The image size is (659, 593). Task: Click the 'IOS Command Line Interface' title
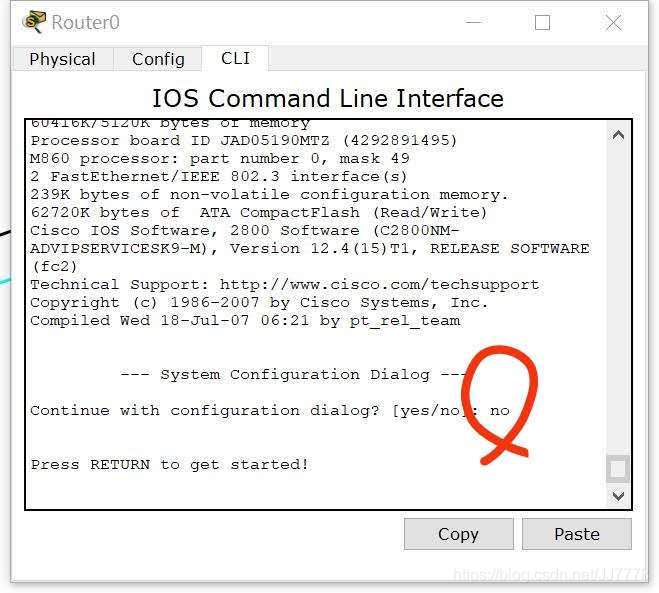click(327, 98)
